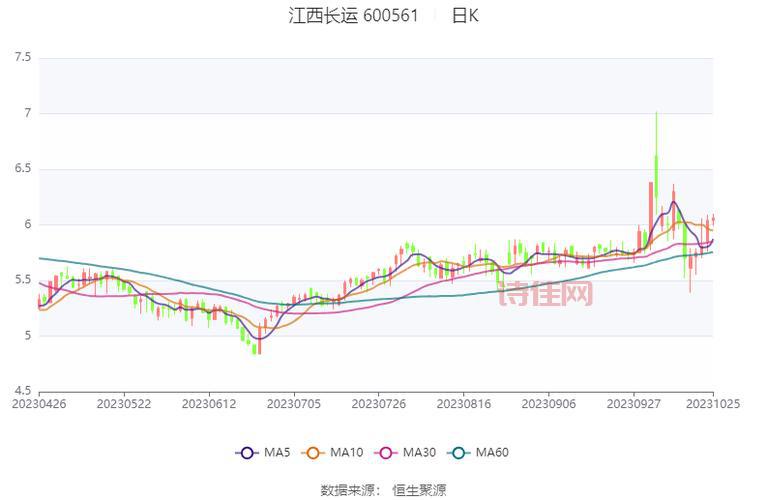Click the 7 price axis label
767x500 pixels.
tap(27, 113)
